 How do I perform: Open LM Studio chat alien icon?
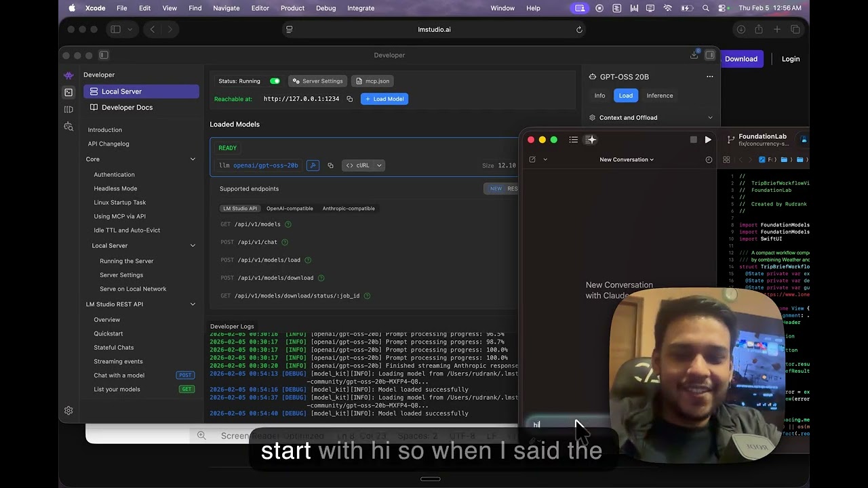[68, 75]
